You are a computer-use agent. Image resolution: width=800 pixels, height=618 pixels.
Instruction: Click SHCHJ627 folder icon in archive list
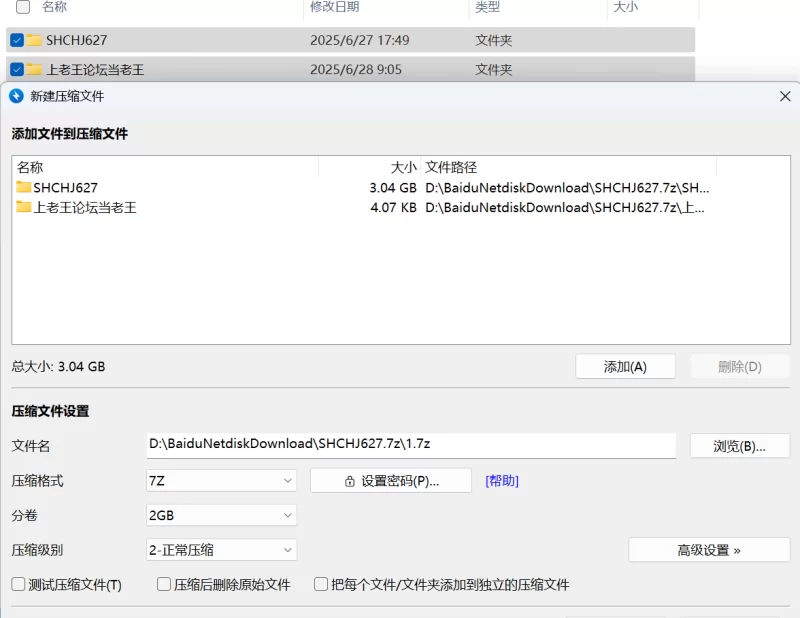point(23,187)
